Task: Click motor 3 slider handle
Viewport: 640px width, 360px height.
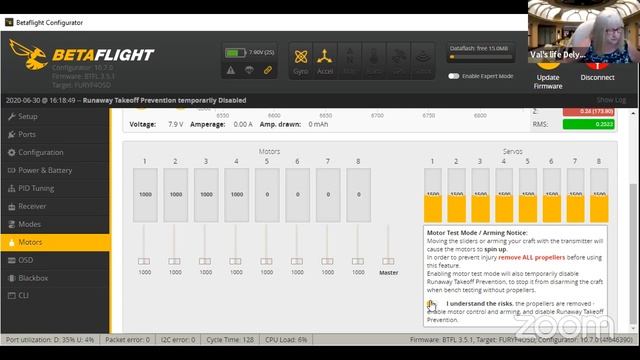Action: click(205, 261)
